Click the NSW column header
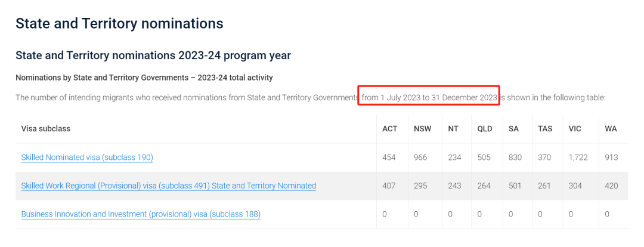This screenshot has height=247, width=644. [423, 129]
